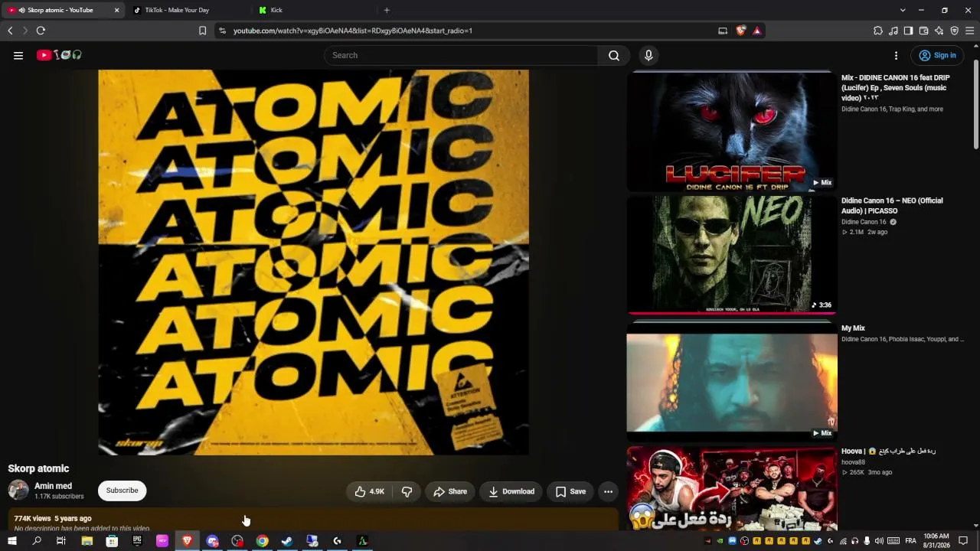
Task: Go to YouTube home via the logo
Action: click(x=59, y=55)
